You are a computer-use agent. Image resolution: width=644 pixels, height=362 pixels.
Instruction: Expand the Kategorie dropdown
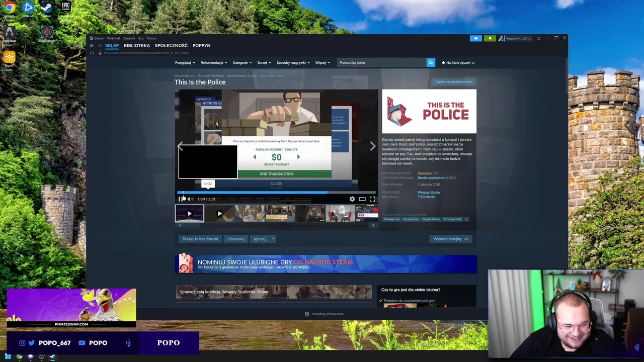click(x=242, y=62)
